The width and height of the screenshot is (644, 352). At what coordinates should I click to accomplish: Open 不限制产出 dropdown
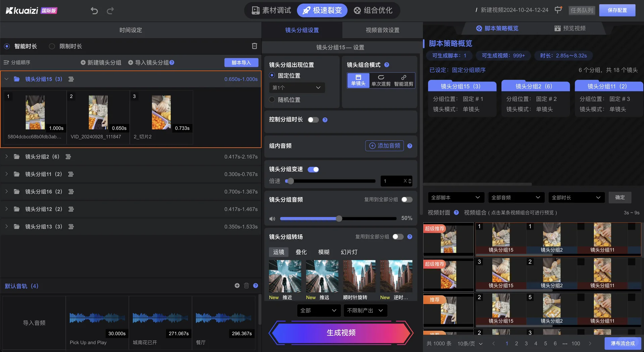pos(365,311)
